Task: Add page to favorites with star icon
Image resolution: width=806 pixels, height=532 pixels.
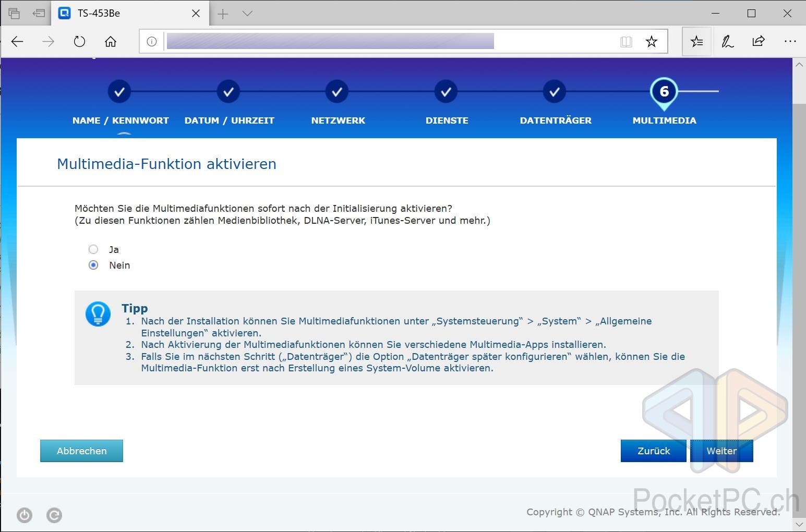Action: [651, 42]
